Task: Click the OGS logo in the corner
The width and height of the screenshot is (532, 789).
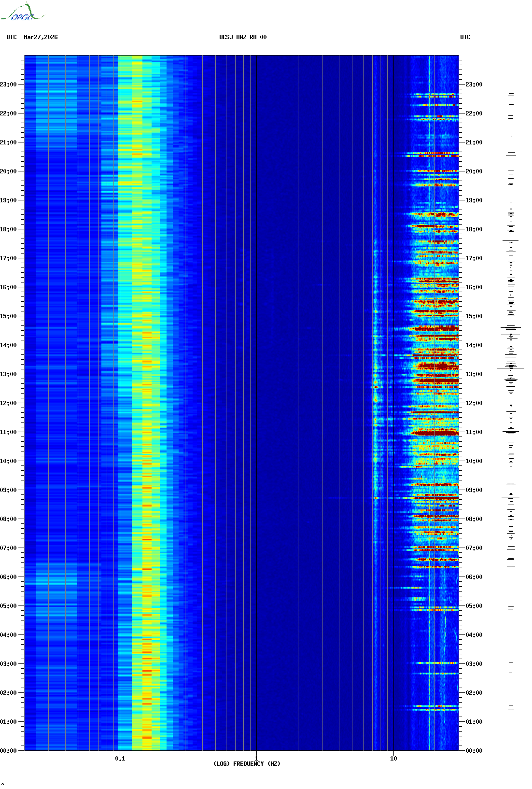Action: point(22,13)
